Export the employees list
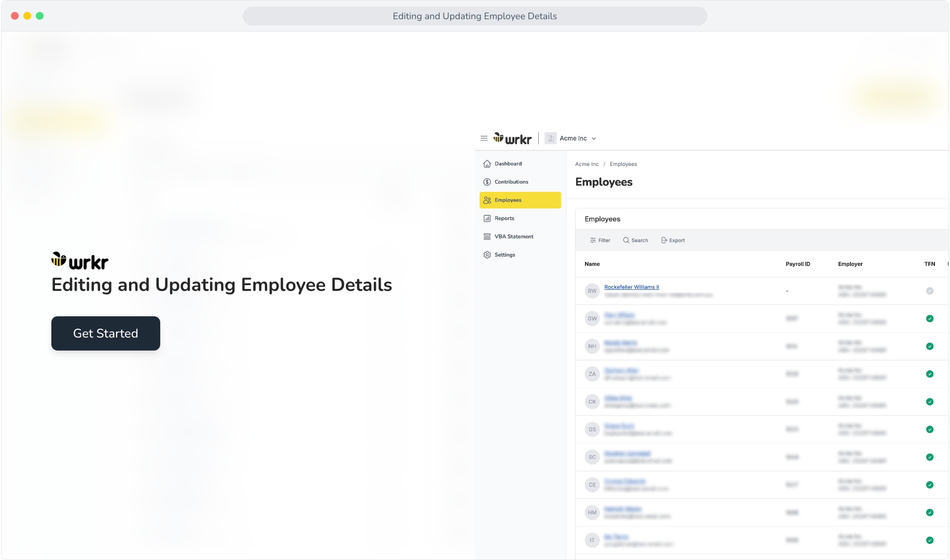Viewport: 950px width, 560px height. (x=673, y=241)
